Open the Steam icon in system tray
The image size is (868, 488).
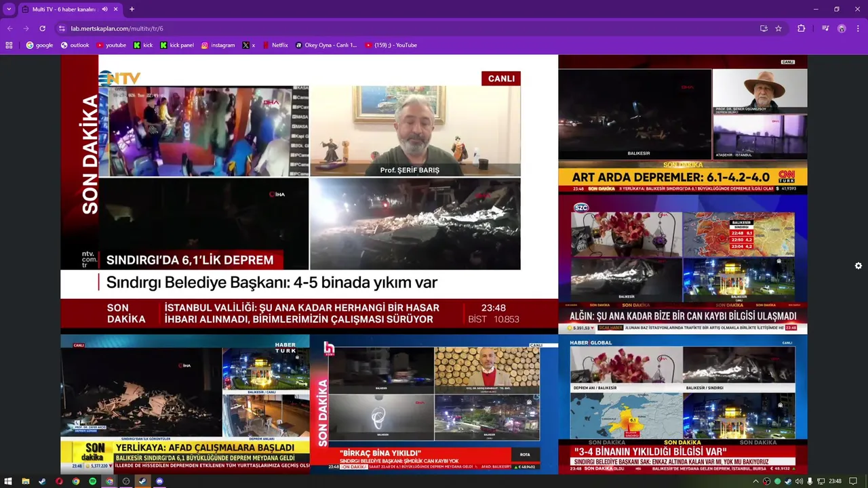(788, 481)
